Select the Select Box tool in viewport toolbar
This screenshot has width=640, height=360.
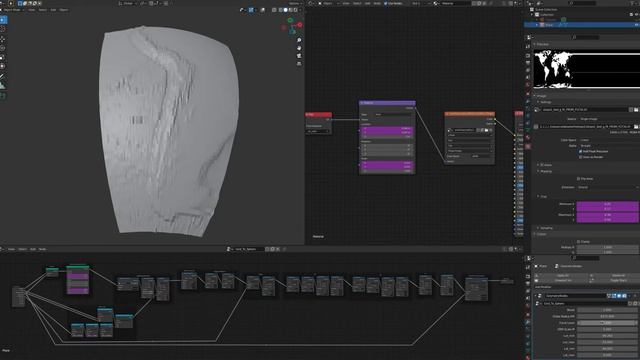2,20
